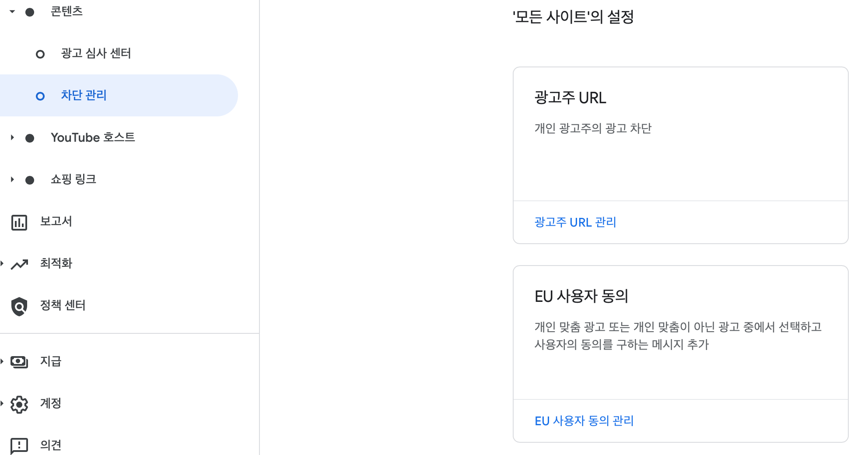Select the 최적화 optimization arrow icon
Screen dimensions: 868x455
coord(19,263)
